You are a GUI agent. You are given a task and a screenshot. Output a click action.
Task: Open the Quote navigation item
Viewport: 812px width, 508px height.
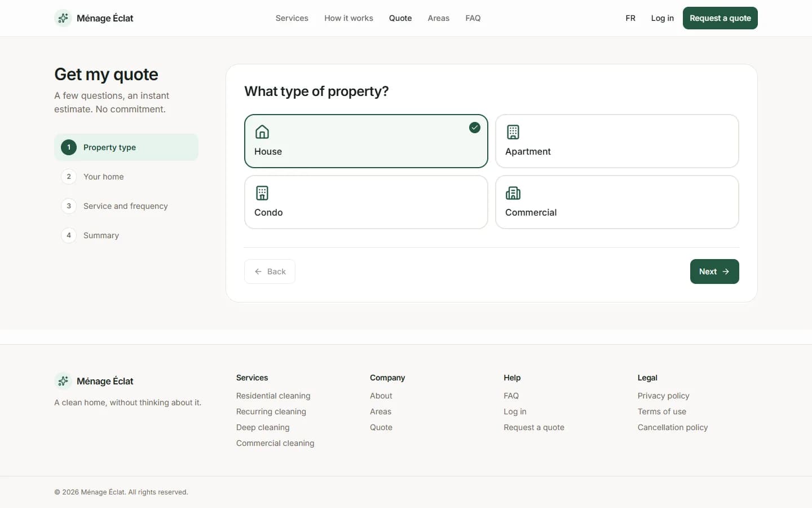pos(400,18)
